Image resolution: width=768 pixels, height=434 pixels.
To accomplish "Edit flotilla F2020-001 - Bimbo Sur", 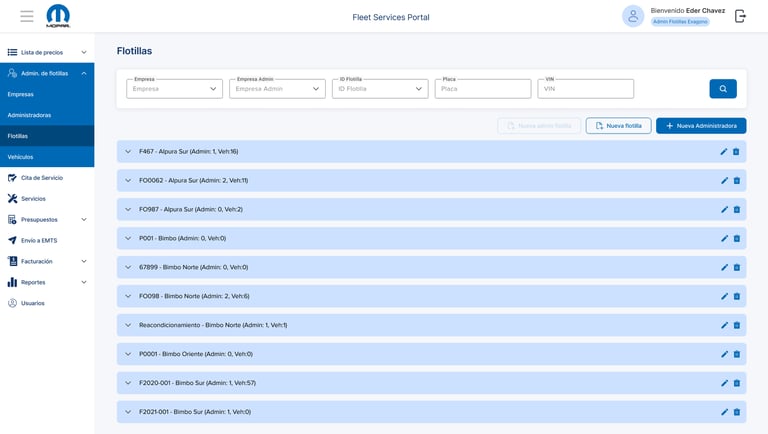I will coord(724,383).
